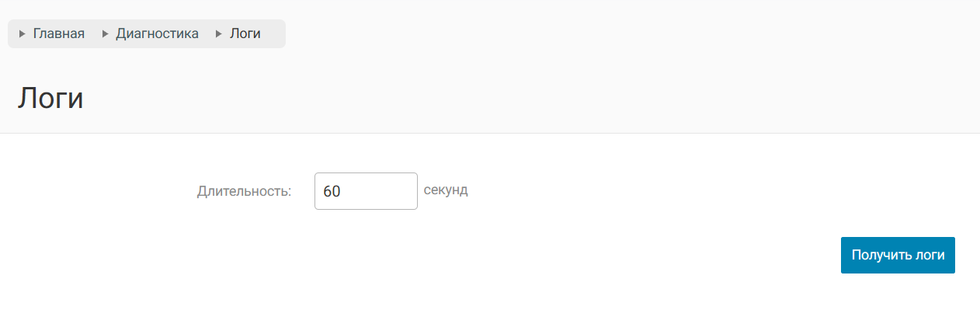Click blank white area left of Длительность
Viewport: 980px width, 324px height.
93,191
